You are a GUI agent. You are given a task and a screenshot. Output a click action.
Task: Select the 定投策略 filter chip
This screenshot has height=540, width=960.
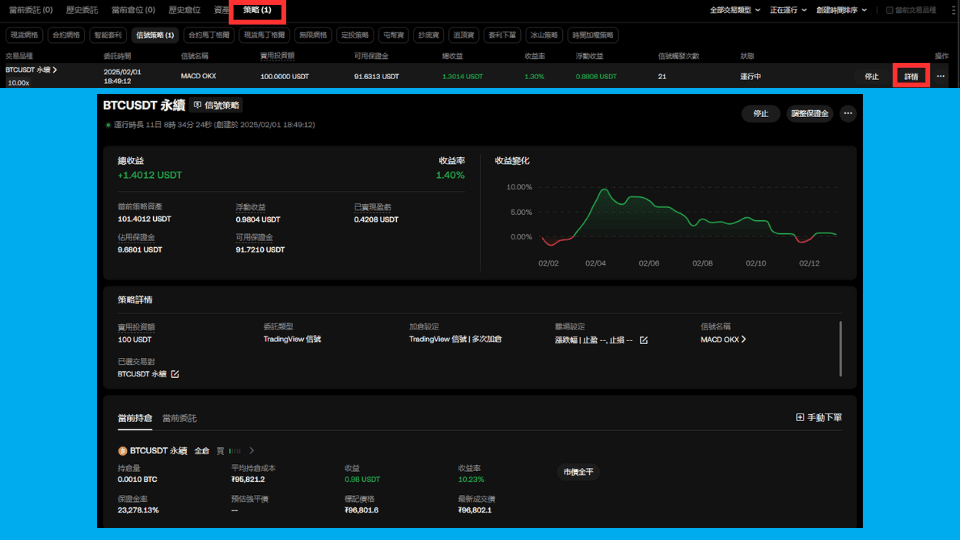(355, 35)
